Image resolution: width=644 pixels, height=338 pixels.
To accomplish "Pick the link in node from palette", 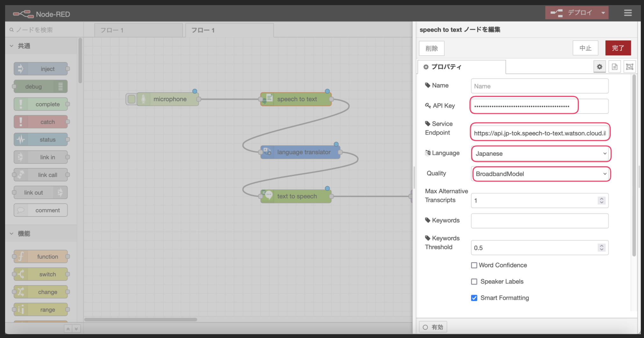I will point(41,157).
